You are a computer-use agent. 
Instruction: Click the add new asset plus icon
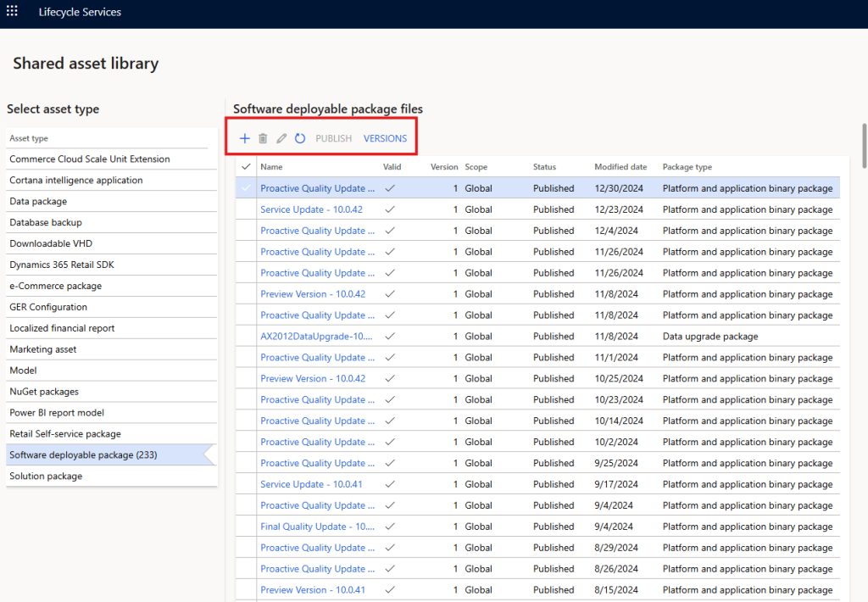244,138
